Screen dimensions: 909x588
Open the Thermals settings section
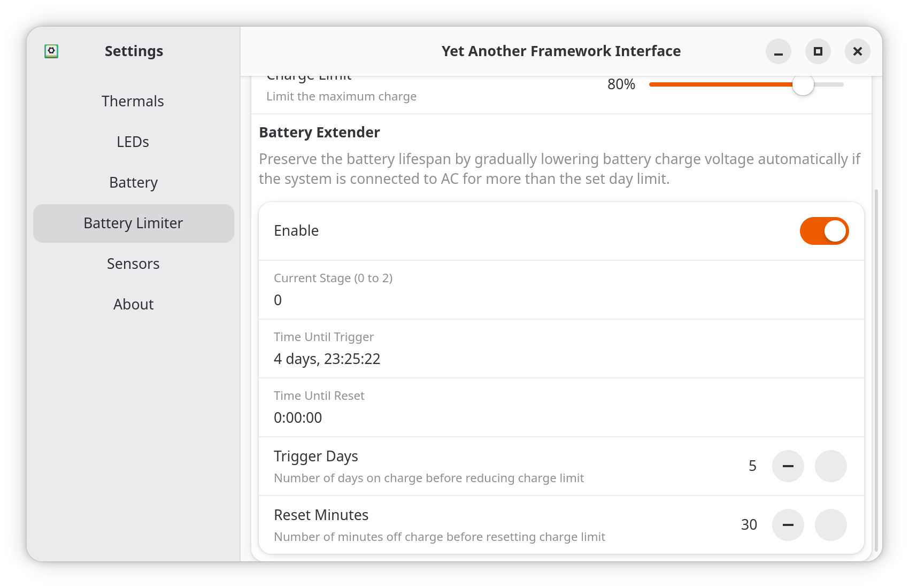(133, 101)
